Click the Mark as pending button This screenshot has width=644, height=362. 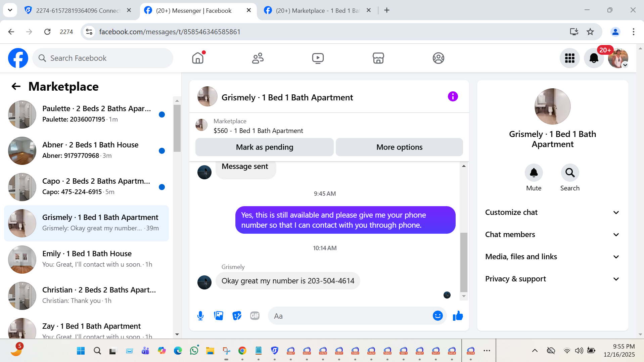point(265,147)
